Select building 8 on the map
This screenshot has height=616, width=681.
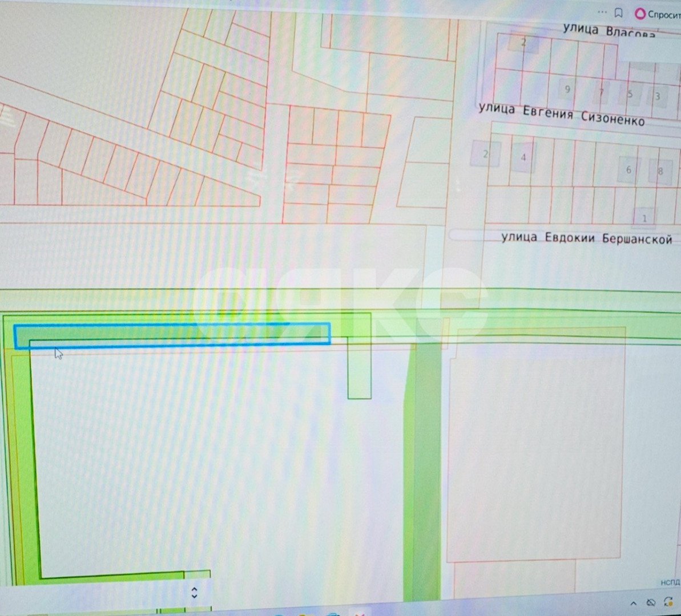(x=660, y=171)
